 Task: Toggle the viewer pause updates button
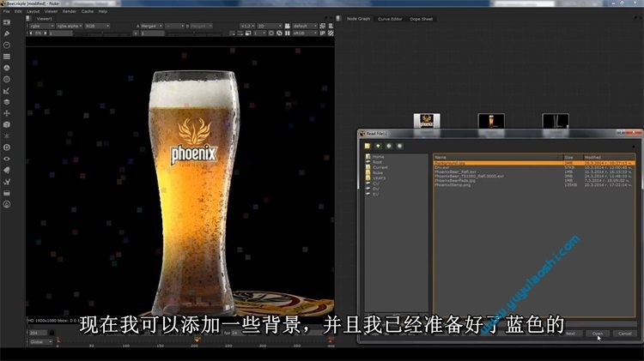coord(288,33)
